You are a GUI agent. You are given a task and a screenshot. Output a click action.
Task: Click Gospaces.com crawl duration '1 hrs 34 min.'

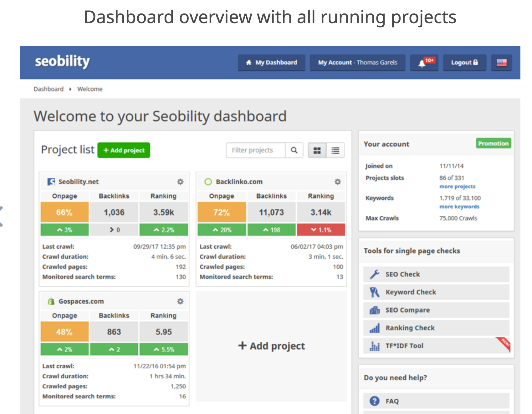(168, 376)
